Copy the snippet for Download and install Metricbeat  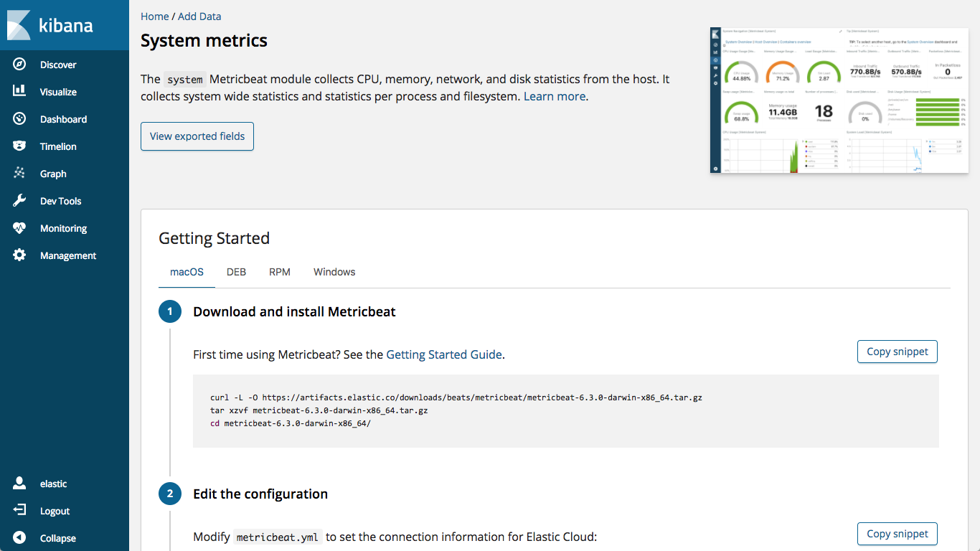(897, 352)
